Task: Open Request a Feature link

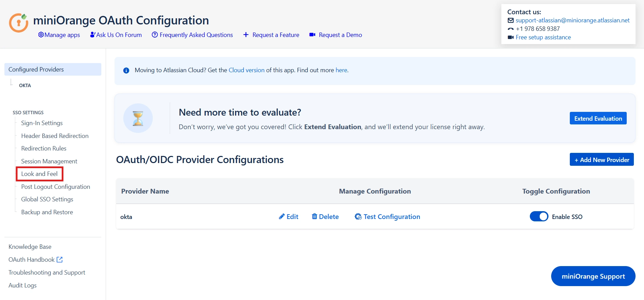Action: (276, 35)
